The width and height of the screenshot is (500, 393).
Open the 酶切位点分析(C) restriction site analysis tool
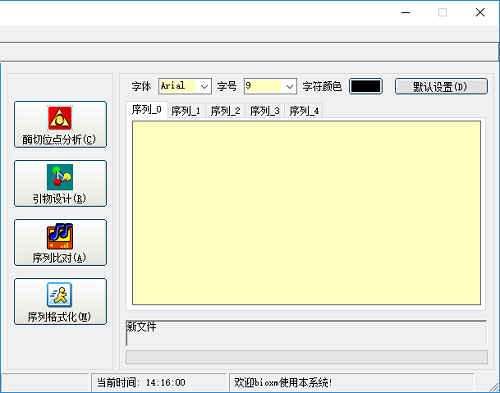[x=60, y=124]
